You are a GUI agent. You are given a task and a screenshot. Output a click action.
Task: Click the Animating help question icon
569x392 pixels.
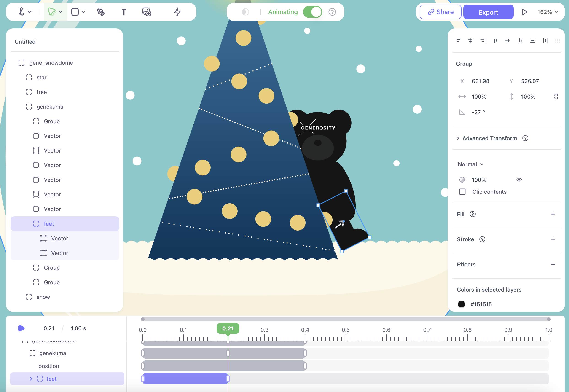click(332, 12)
